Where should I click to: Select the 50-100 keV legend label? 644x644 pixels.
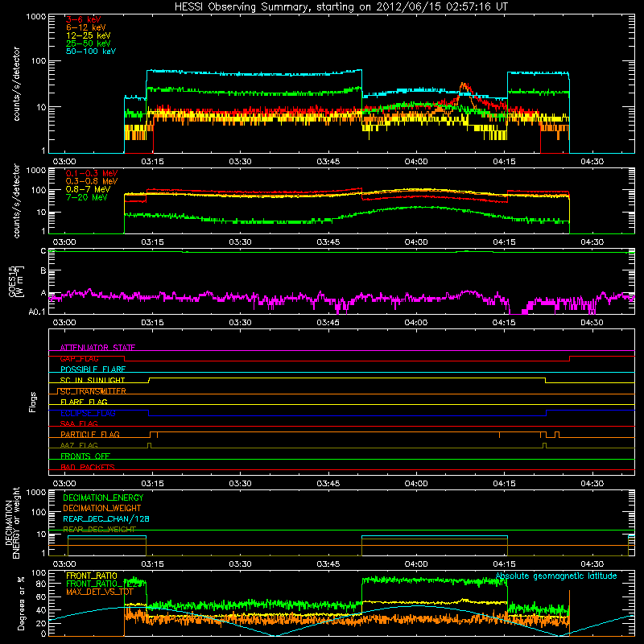point(91,52)
